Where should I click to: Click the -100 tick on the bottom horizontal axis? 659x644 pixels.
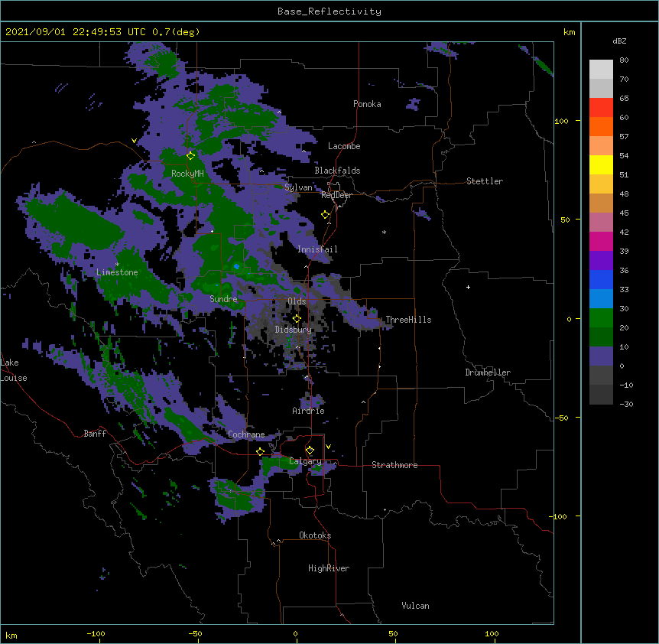click(96, 633)
